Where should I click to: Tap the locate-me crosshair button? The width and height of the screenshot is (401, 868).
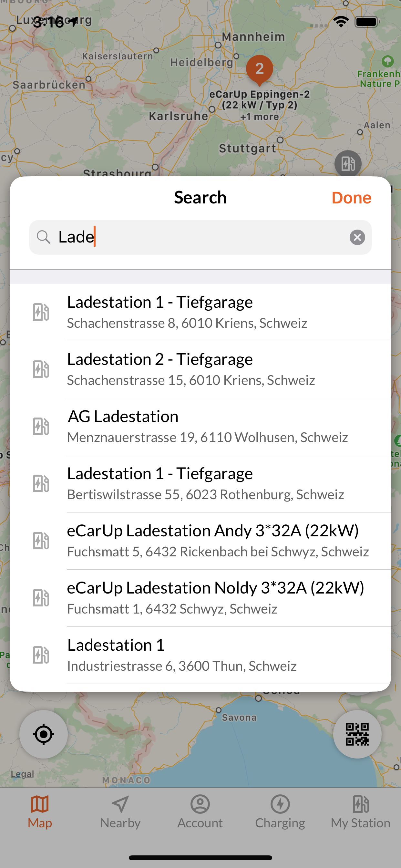[x=44, y=734]
